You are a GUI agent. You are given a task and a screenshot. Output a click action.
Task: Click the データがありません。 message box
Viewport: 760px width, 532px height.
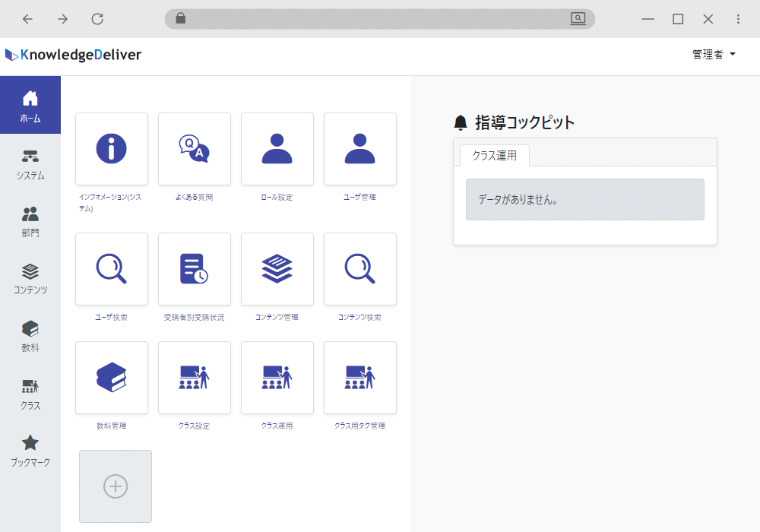(585, 200)
